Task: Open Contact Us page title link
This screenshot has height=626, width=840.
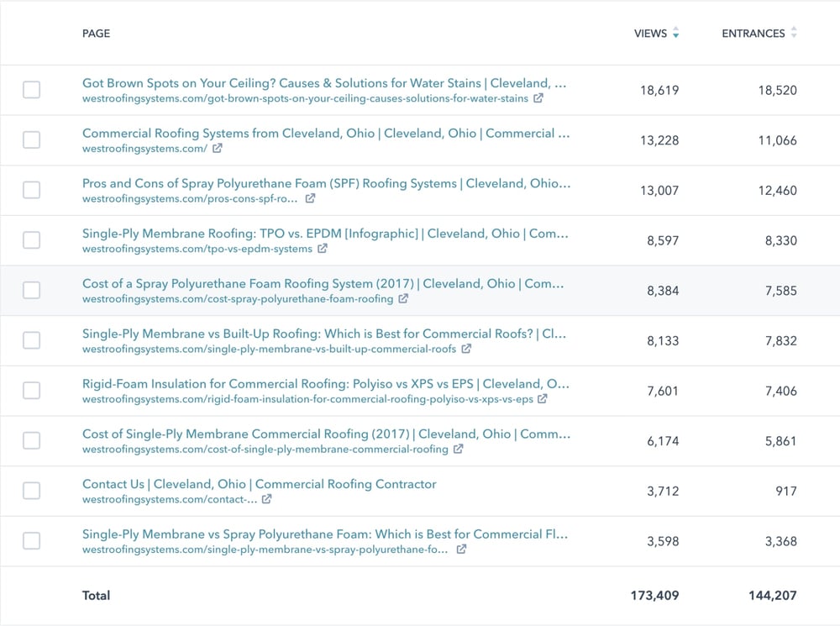Action: (x=259, y=484)
